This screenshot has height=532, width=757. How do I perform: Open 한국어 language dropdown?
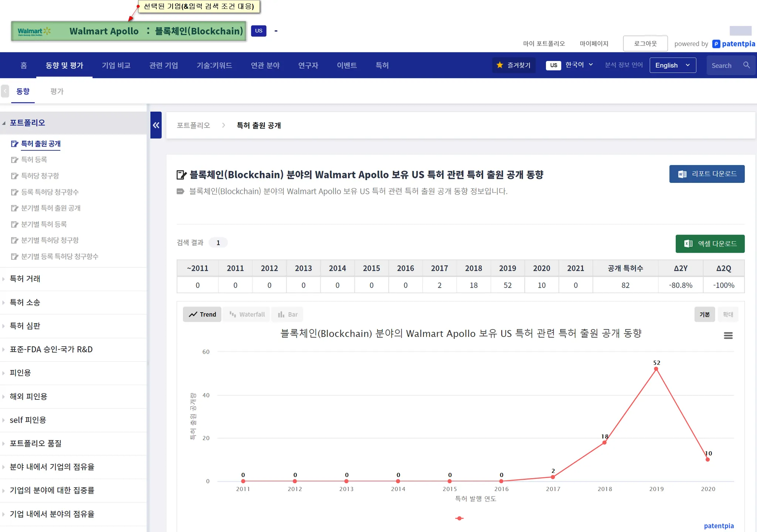click(579, 65)
